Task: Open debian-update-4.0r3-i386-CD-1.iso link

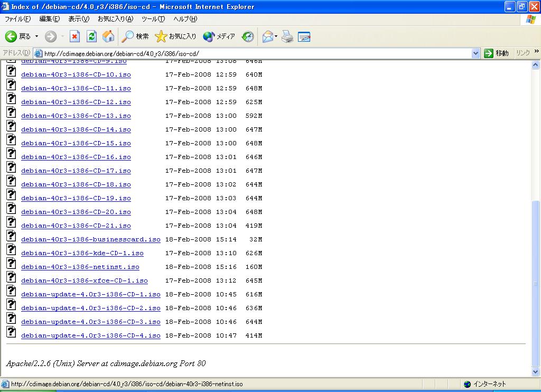Action: click(91, 294)
